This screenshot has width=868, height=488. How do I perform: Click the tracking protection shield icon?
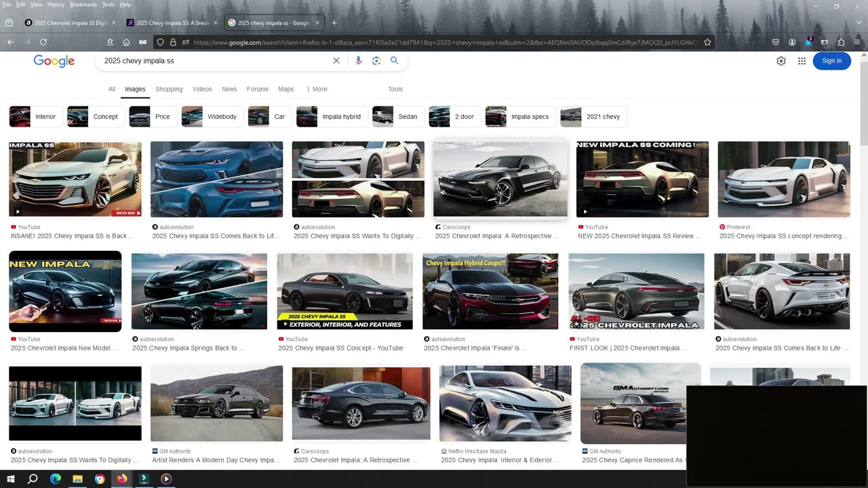click(x=160, y=42)
